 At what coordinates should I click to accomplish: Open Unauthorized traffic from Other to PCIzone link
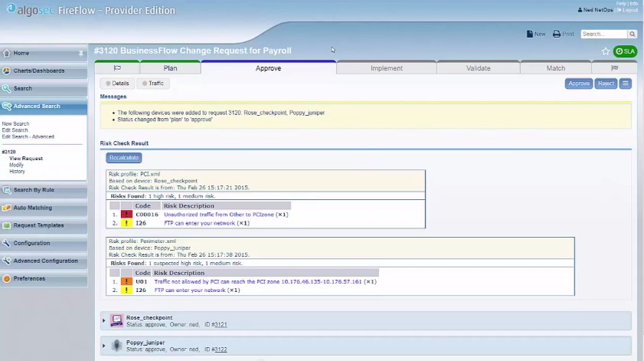coord(219,215)
